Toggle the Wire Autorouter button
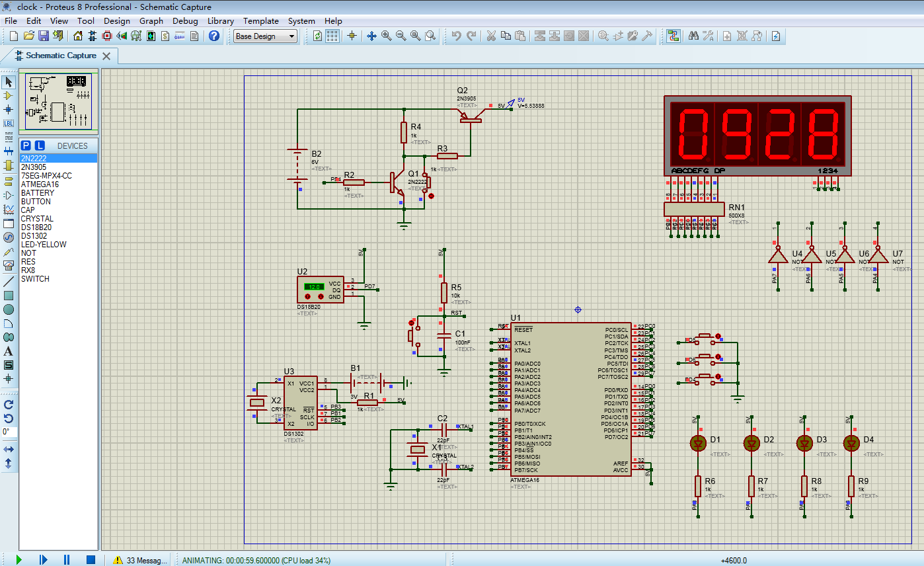The image size is (924, 566). (x=673, y=36)
